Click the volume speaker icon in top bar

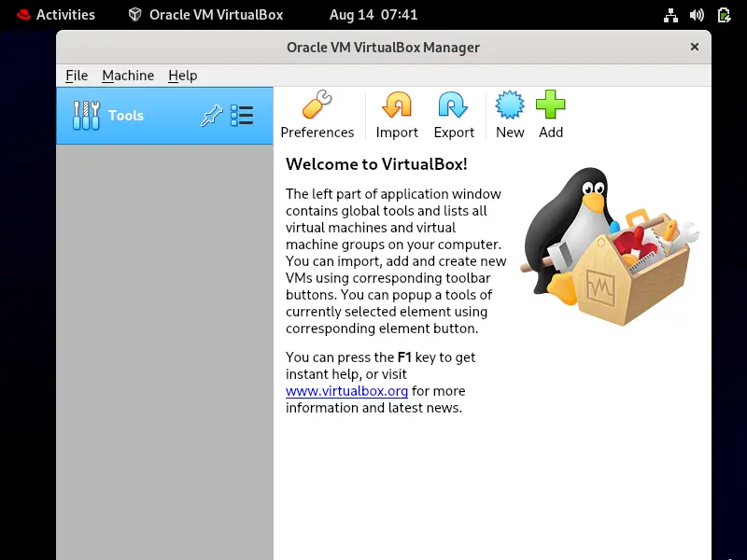click(697, 15)
